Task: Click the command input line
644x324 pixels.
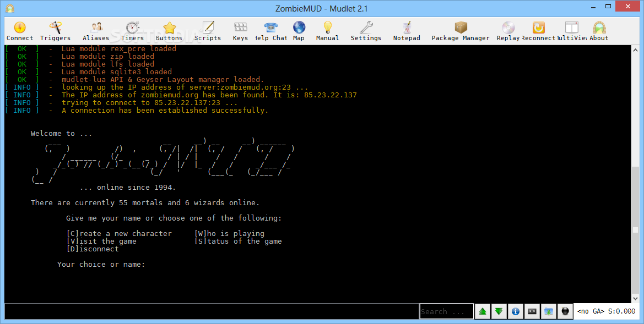Action: tap(212, 311)
